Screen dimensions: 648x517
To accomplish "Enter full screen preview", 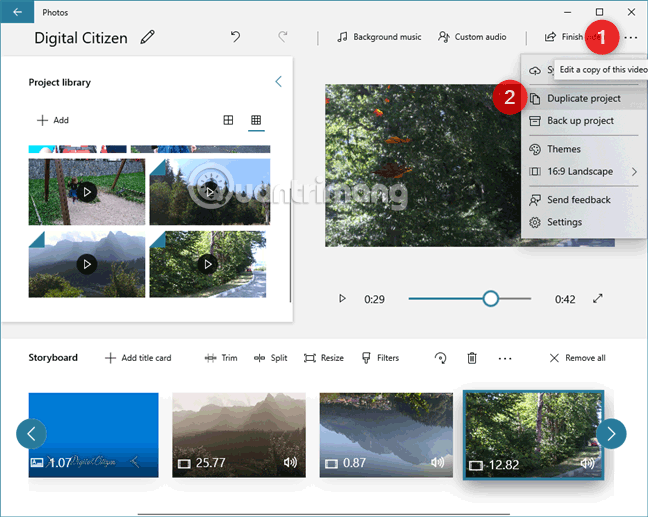I will point(598,298).
